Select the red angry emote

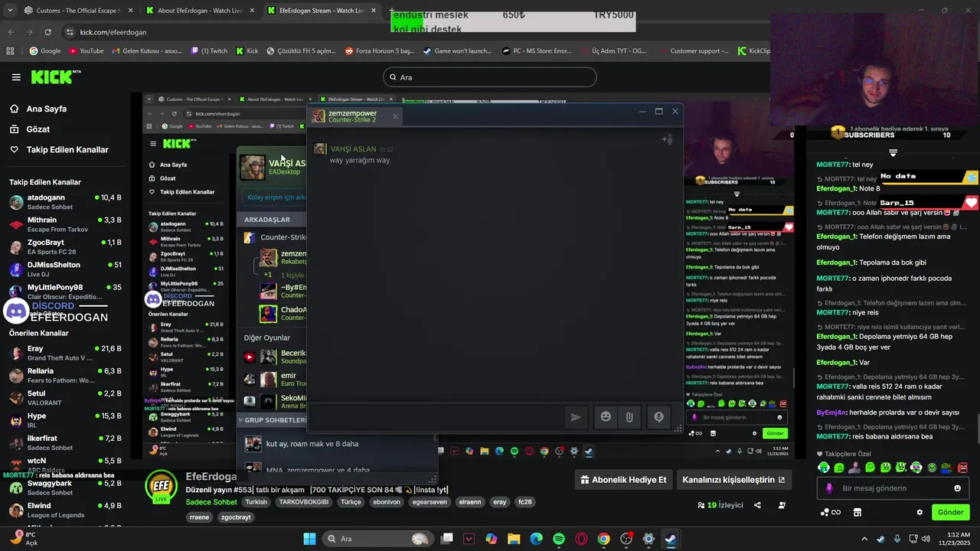[x=962, y=468]
